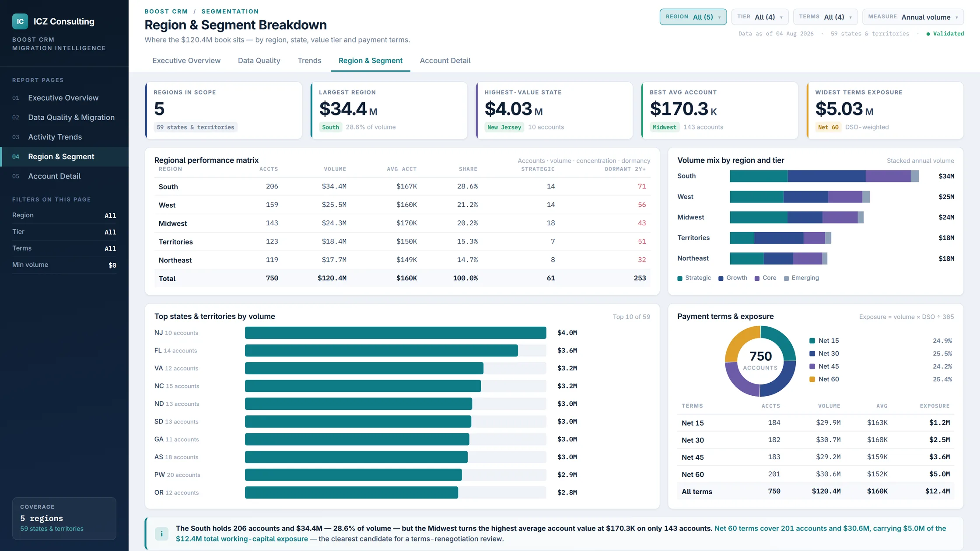The image size is (980, 551).
Task: Switch to the Account Detail tab
Action: (x=445, y=61)
